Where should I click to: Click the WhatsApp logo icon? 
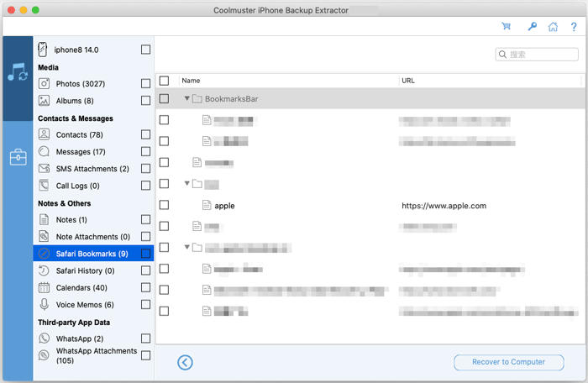(x=45, y=338)
